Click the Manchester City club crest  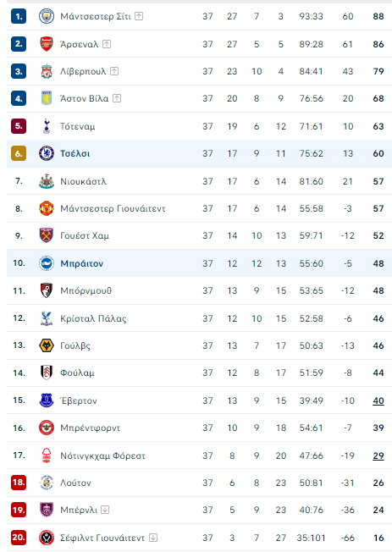point(46,16)
